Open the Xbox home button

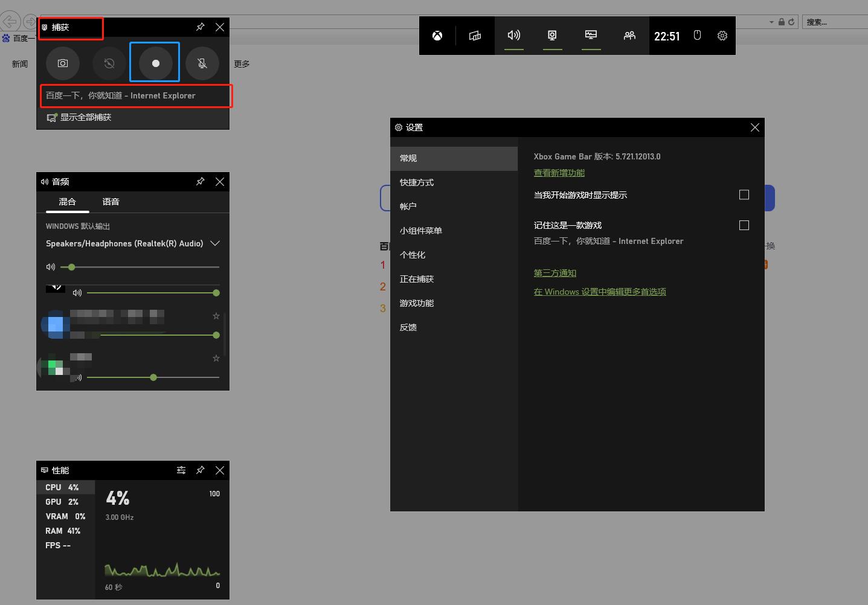[437, 36]
